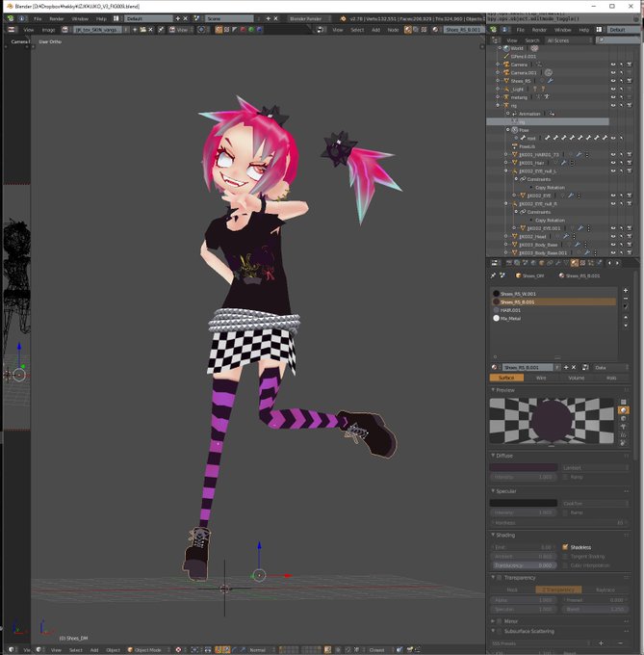644x655 pixels.
Task: Move the material slot up with the up arrow
Action: 625,318
